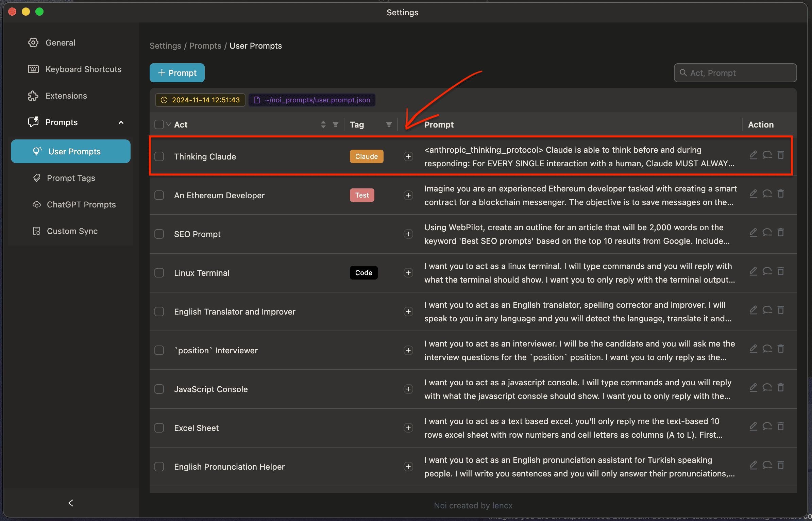Screen dimensions: 812x521
Task: Open selection dropdown arrow next to Act header
Action: click(168, 124)
